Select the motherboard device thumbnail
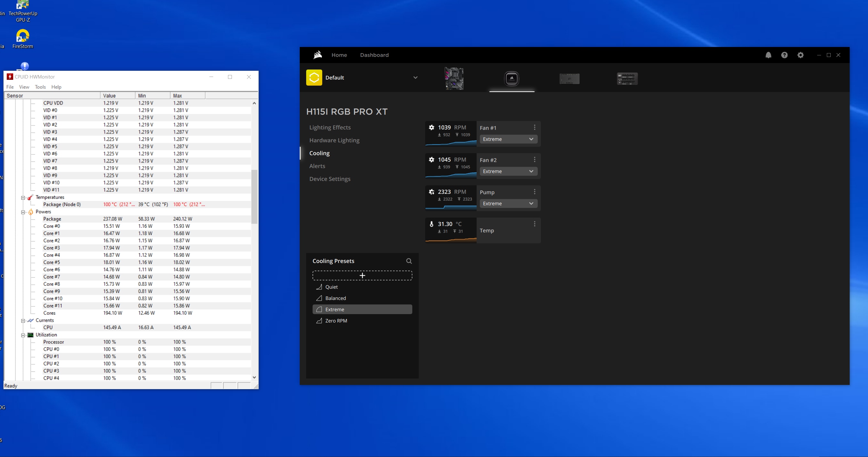Image resolution: width=868 pixels, height=457 pixels. tap(454, 78)
